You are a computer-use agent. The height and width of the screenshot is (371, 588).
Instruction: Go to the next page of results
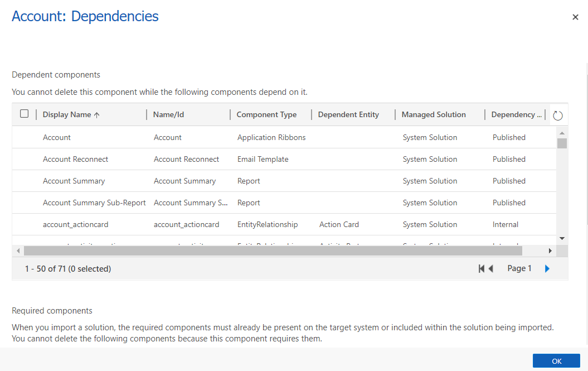click(x=547, y=269)
